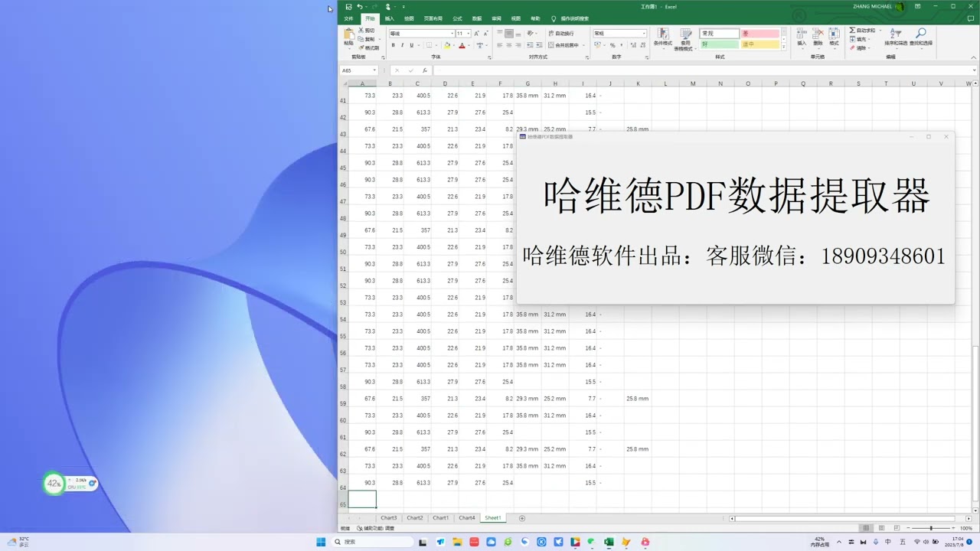The image size is (980, 551).
Task: Open the File (文件) tab
Action: point(348,18)
